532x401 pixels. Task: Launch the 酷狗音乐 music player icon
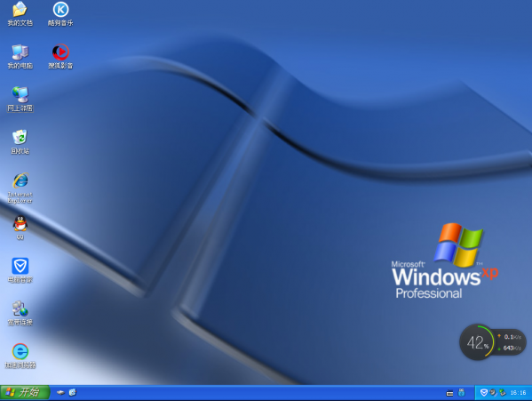[60, 10]
